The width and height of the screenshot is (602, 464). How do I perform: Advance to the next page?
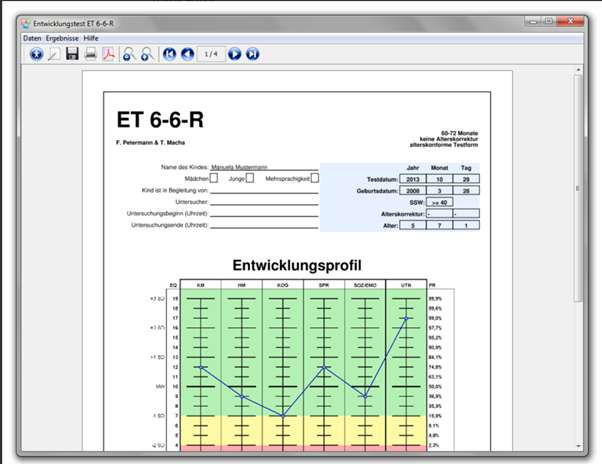[235, 54]
